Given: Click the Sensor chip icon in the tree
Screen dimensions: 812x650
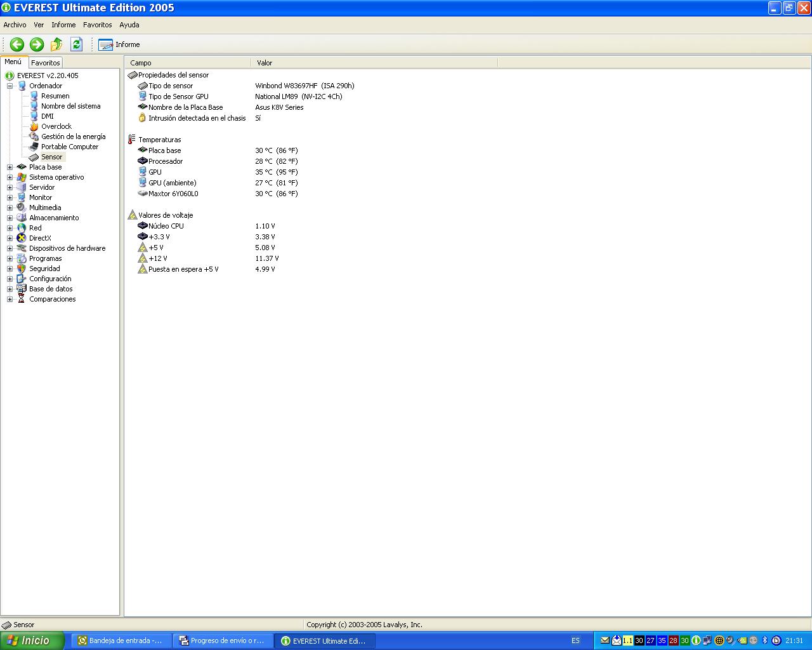Looking at the screenshot, I should point(34,157).
